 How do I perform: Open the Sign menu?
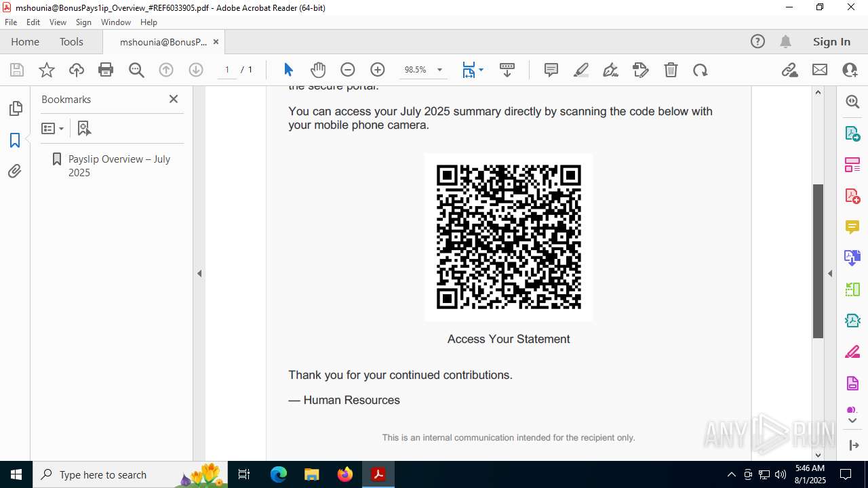[x=83, y=22]
